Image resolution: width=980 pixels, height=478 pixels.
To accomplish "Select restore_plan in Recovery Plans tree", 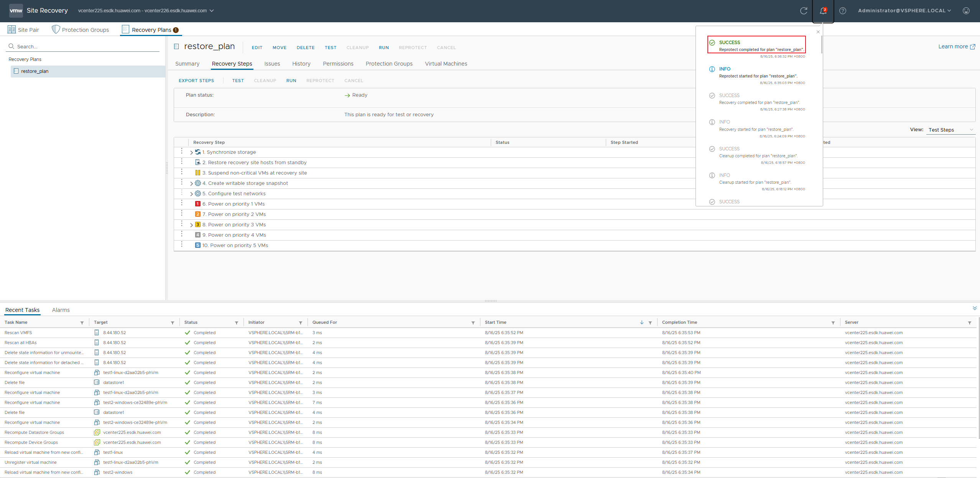I will [88, 71].
